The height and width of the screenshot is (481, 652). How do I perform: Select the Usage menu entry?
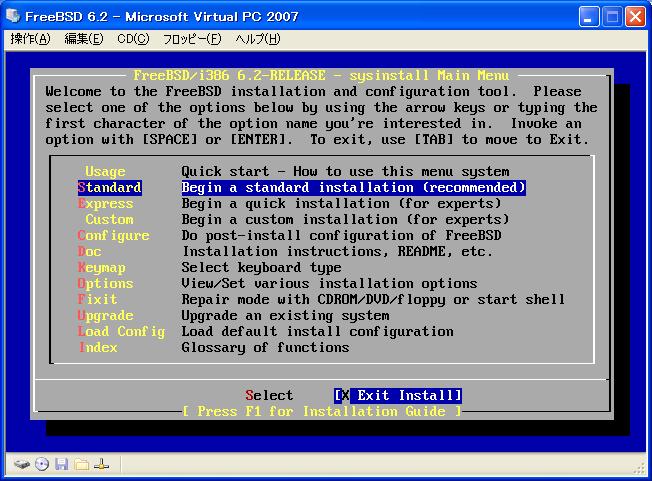point(105,171)
